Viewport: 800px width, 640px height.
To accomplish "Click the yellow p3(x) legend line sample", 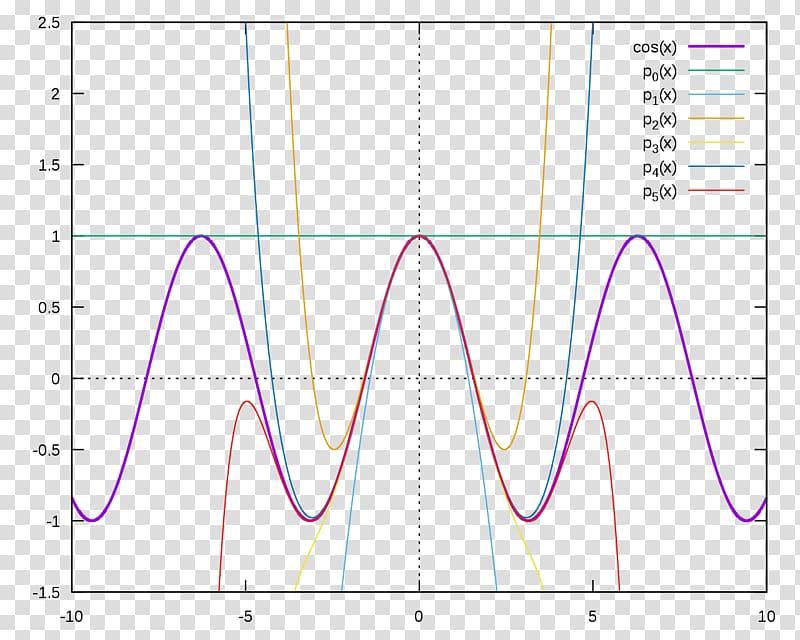I will click(716, 142).
